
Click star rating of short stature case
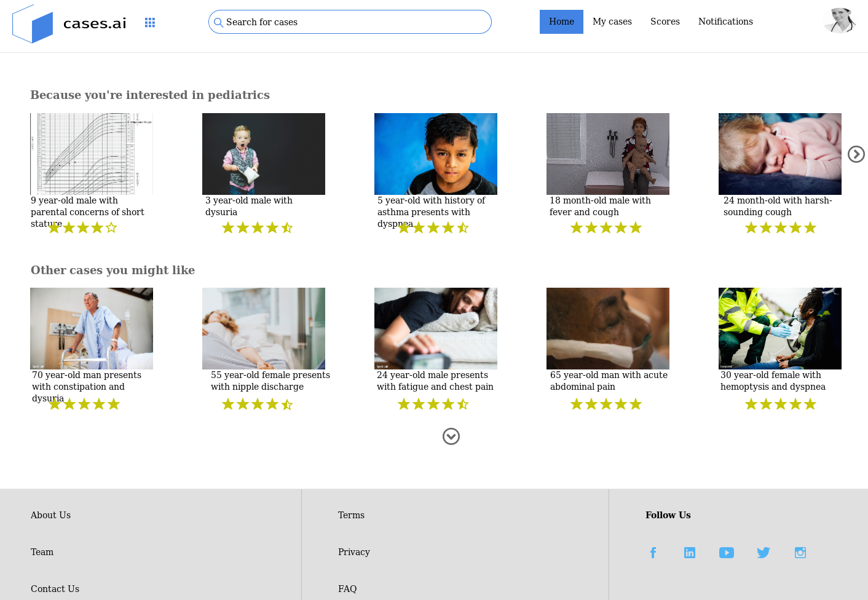(x=82, y=228)
